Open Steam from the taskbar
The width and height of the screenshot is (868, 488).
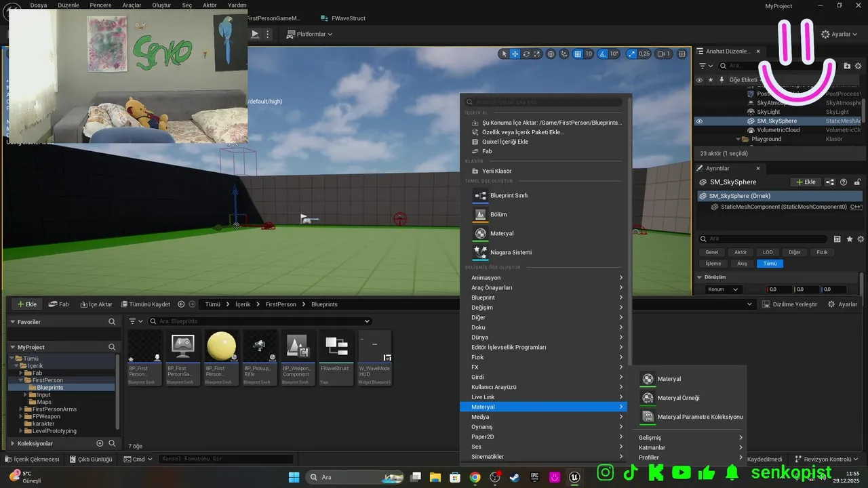[x=515, y=477]
